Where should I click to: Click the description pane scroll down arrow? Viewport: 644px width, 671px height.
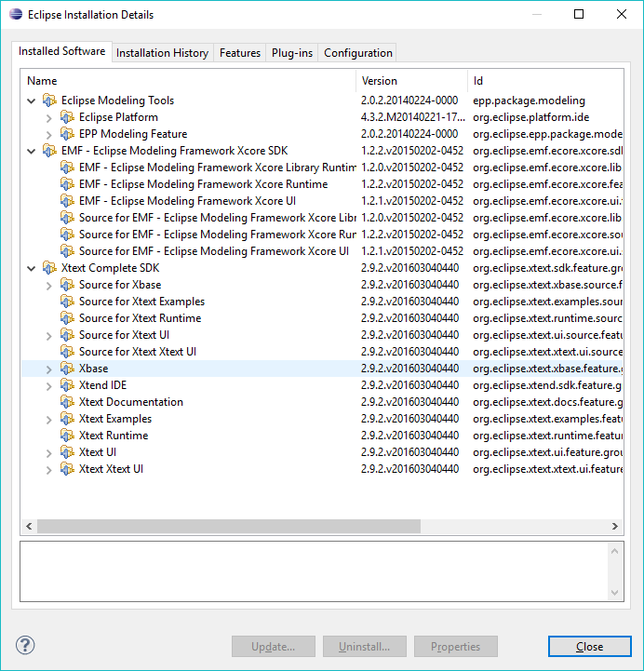coord(614,593)
